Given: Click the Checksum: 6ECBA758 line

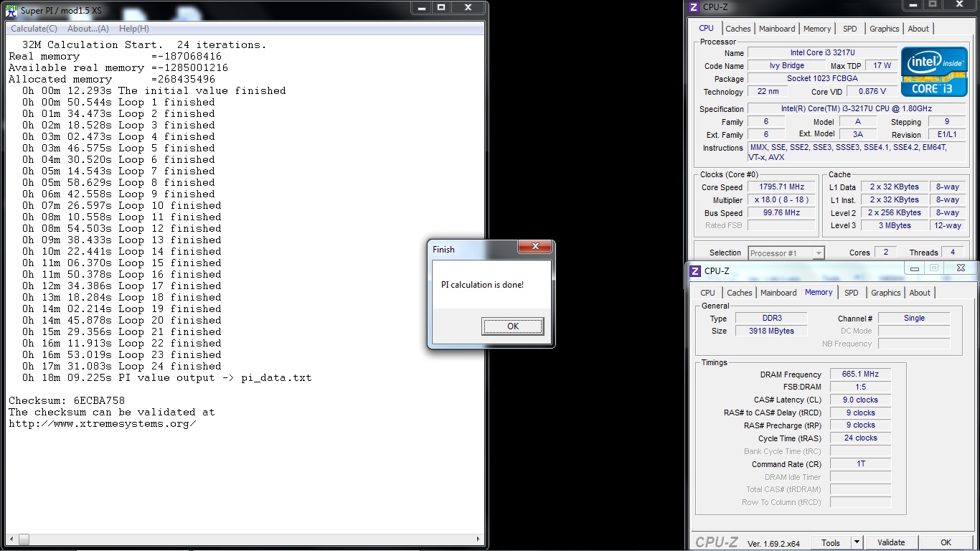Looking at the screenshot, I should click(66, 400).
